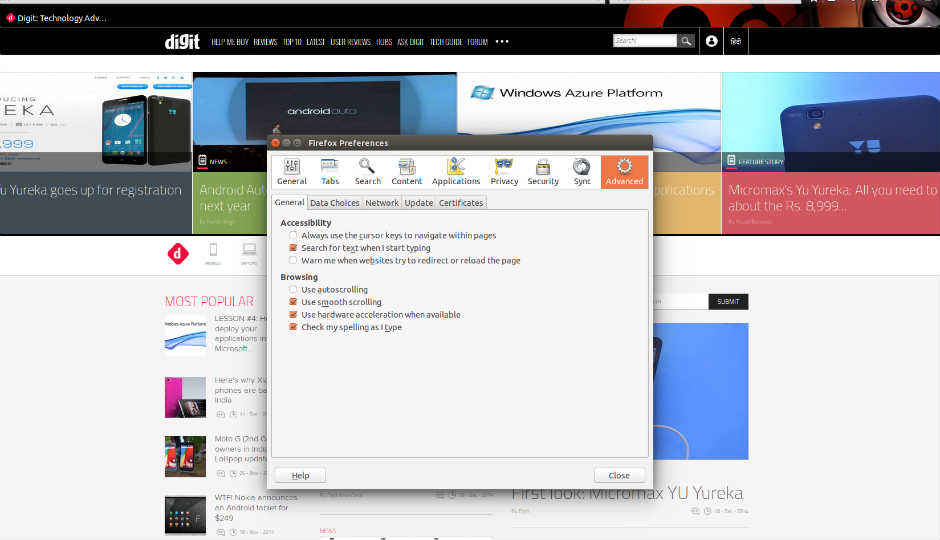Open 'FORUM' in site navigation
The height and width of the screenshot is (540, 940).
(x=477, y=42)
